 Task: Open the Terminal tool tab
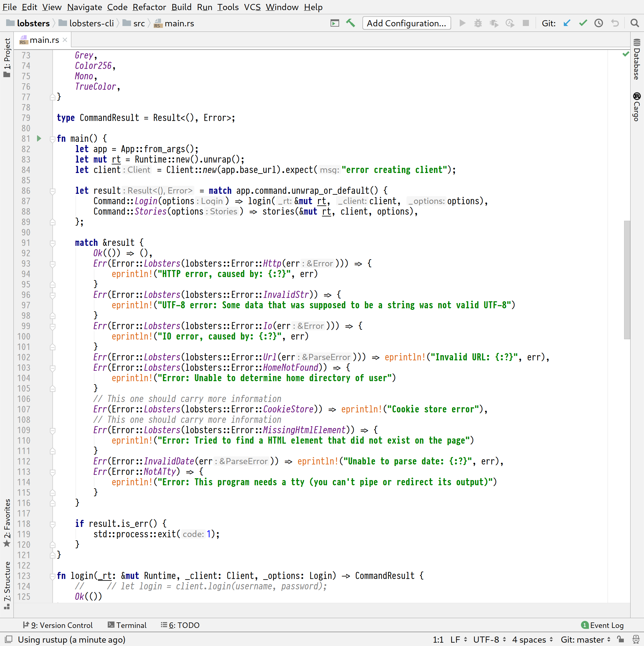[127, 625]
